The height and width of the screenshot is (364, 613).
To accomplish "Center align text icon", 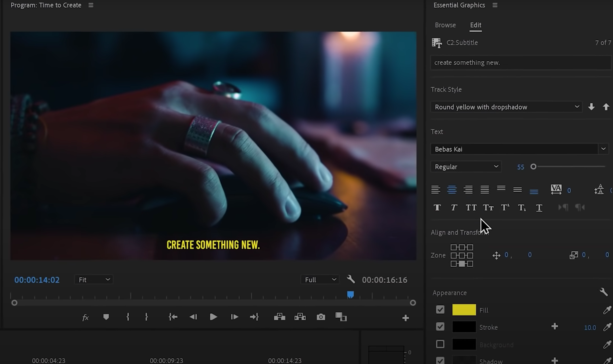I will point(452,189).
